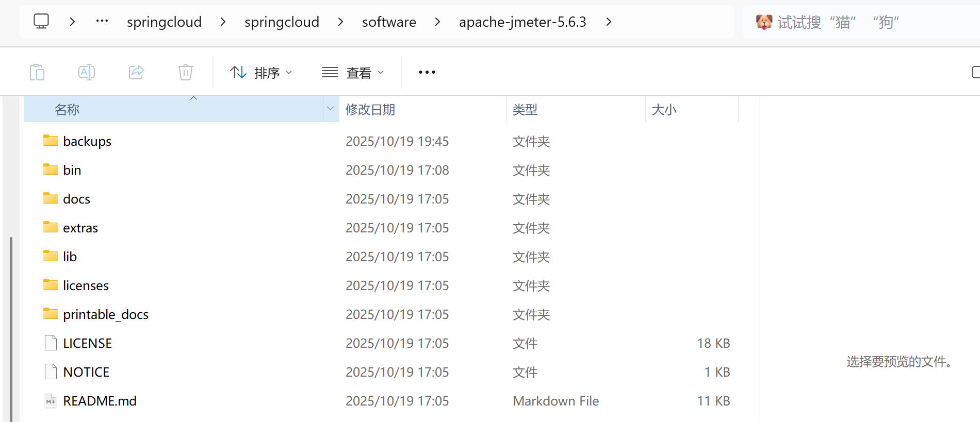980x422 pixels.
Task: Click 文件 type cell in NOTICE row
Action: point(525,372)
